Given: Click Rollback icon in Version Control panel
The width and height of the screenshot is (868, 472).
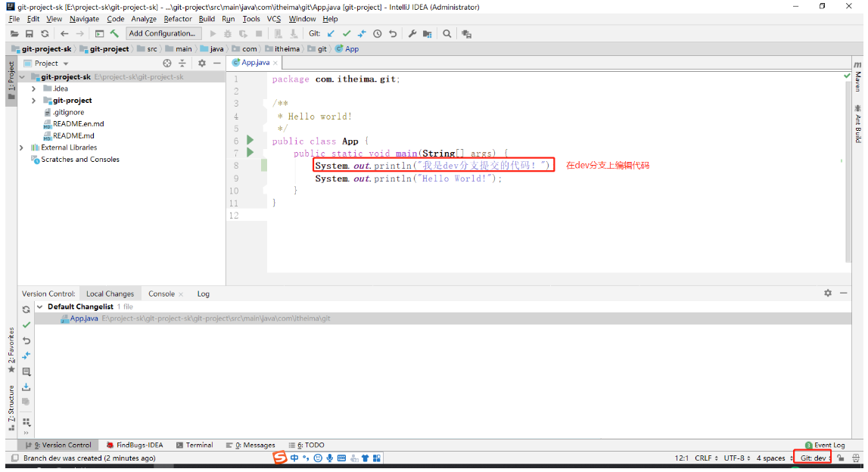Looking at the screenshot, I should click(x=26, y=340).
